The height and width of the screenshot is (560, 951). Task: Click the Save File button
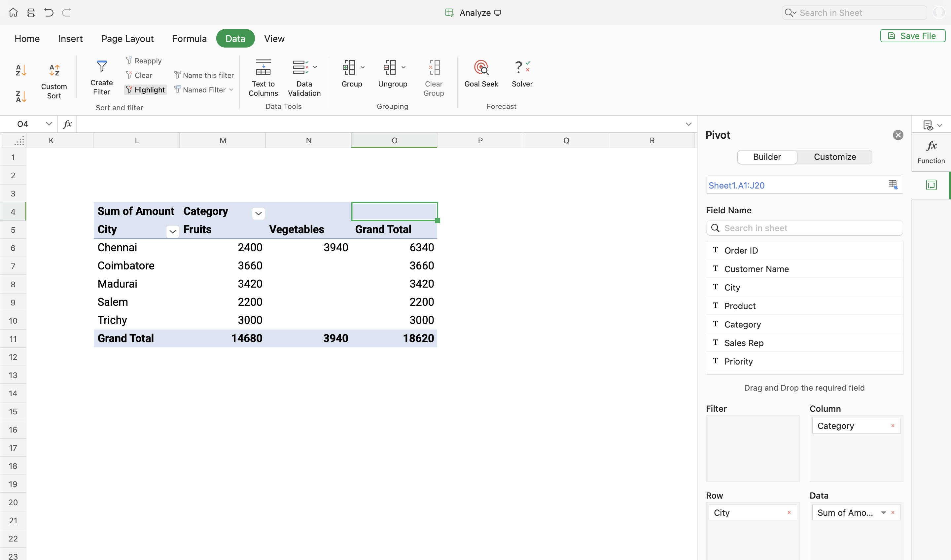(x=912, y=36)
